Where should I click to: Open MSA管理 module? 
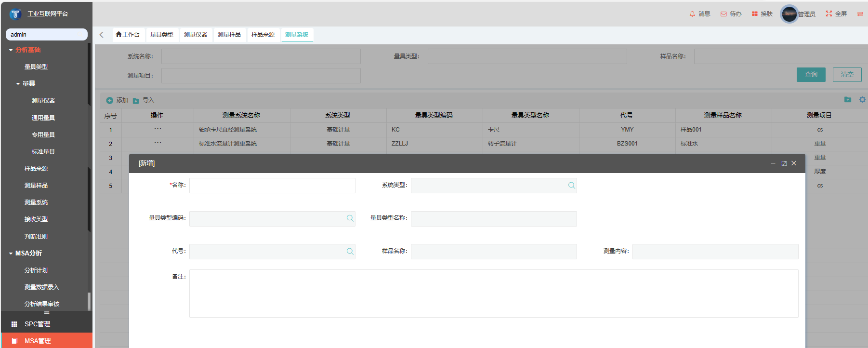[47, 340]
